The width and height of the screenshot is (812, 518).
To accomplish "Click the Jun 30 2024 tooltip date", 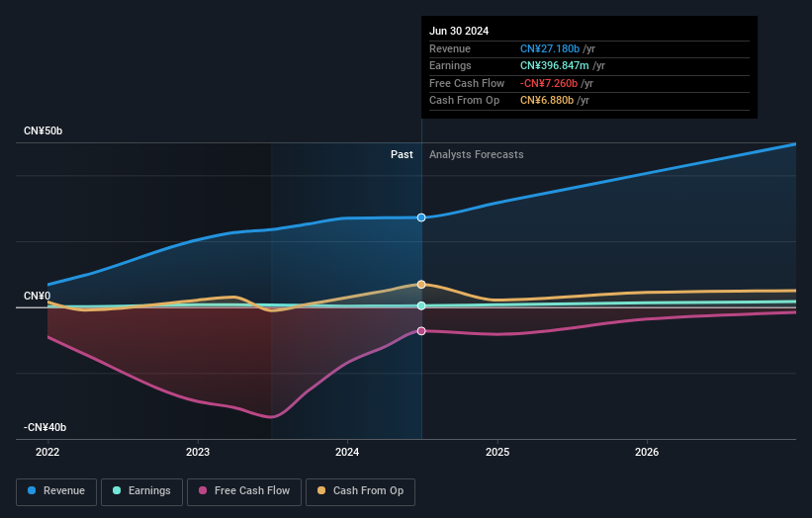I will coord(459,31).
